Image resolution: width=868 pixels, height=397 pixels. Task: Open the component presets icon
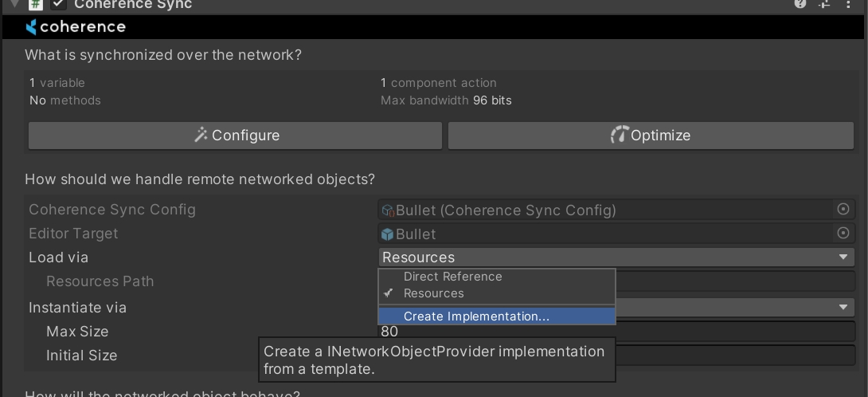824,4
